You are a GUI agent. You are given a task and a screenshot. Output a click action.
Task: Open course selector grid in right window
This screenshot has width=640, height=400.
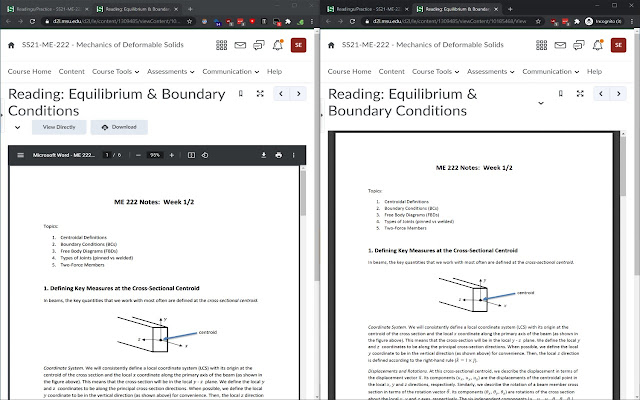tap(542, 45)
